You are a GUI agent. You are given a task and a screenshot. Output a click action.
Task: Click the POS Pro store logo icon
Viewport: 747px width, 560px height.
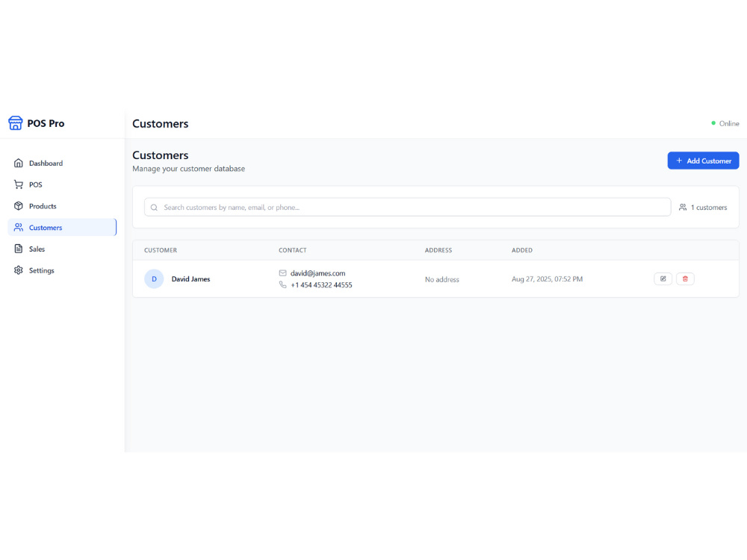click(x=15, y=123)
